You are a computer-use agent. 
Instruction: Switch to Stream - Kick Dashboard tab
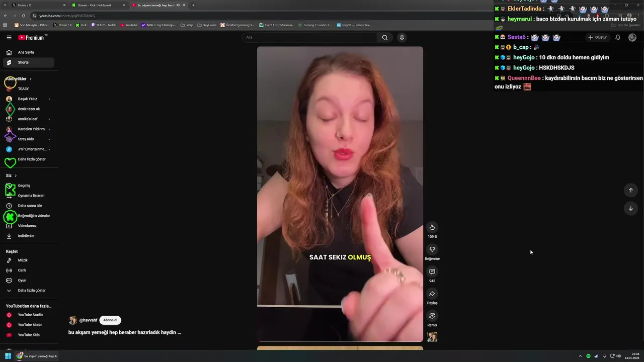(99, 5)
